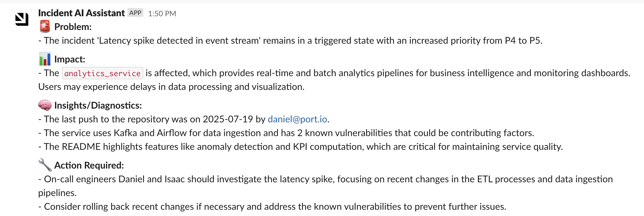644x216 pixels.
Task: Click the Insights/Diagnostics heading text
Action: pyautogui.click(x=98, y=106)
